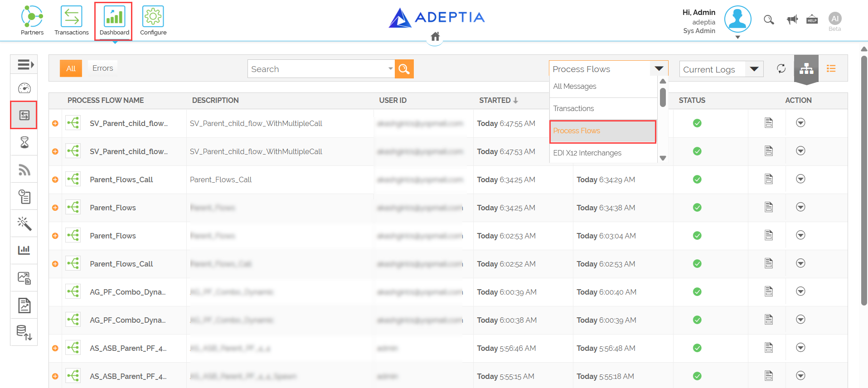Expand the user profile arrow under avatar
The image size is (868, 388).
pos(738,37)
